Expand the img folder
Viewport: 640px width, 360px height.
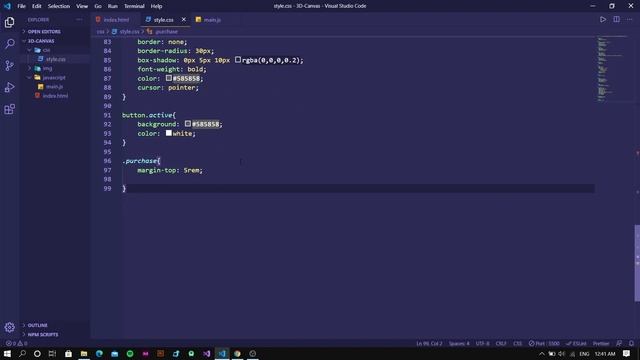(x=47, y=68)
